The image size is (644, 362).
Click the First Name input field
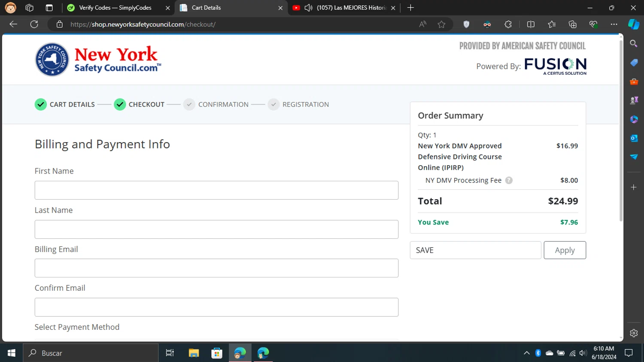click(x=216, y=190)
